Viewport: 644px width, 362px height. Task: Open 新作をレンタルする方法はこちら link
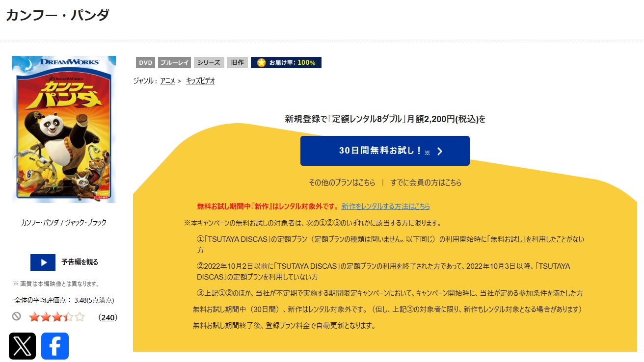[386, 207]
